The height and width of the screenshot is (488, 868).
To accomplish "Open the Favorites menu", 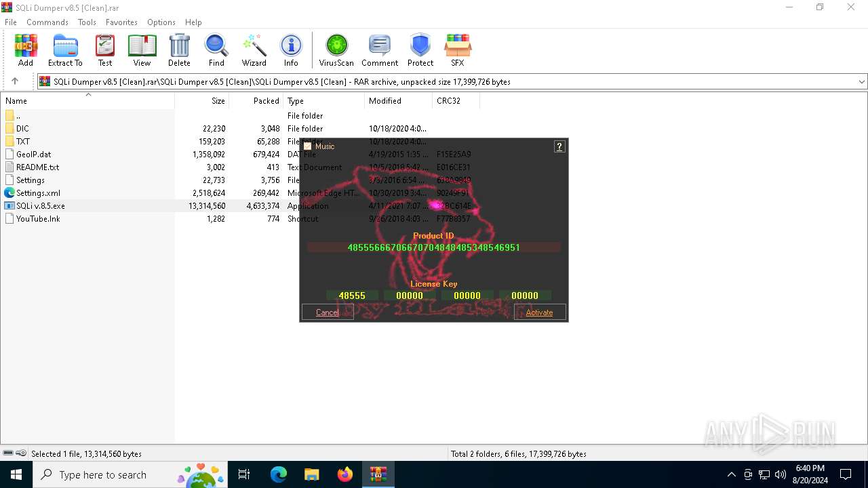I will tap(121, 22).
